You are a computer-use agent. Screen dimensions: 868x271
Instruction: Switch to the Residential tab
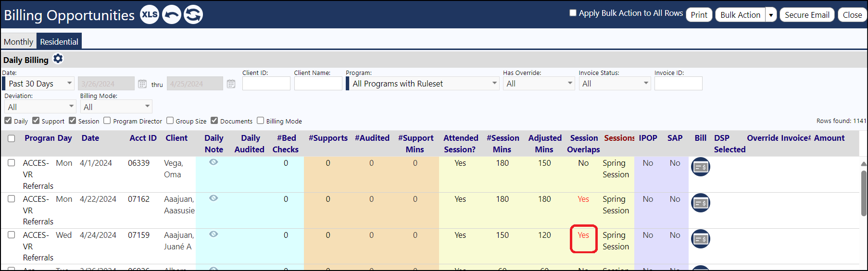[x=59, y=41]
